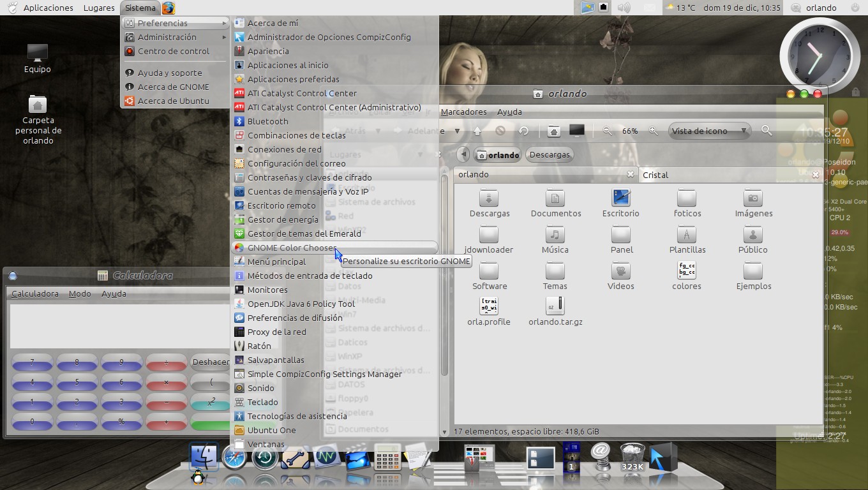Open Vista de icono dropdown
This screenshot has width=868, height=490.
coord(709,131)
